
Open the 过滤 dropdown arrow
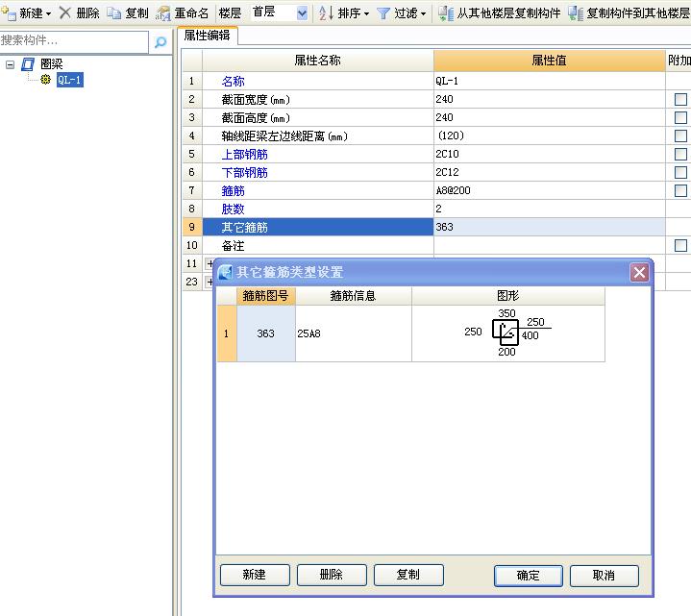click(423, 13)
